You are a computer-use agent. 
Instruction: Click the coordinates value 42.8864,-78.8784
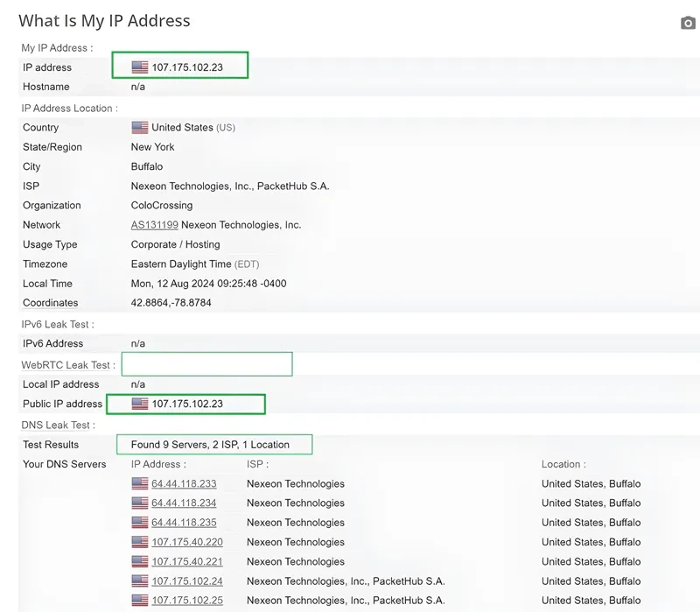[171, 303]
